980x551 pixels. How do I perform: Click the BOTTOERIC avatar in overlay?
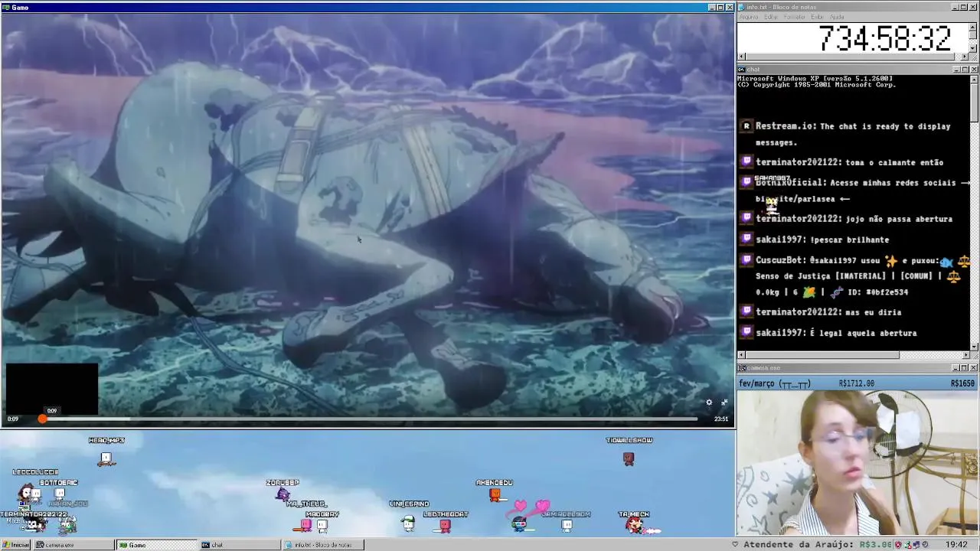[60, 494]
